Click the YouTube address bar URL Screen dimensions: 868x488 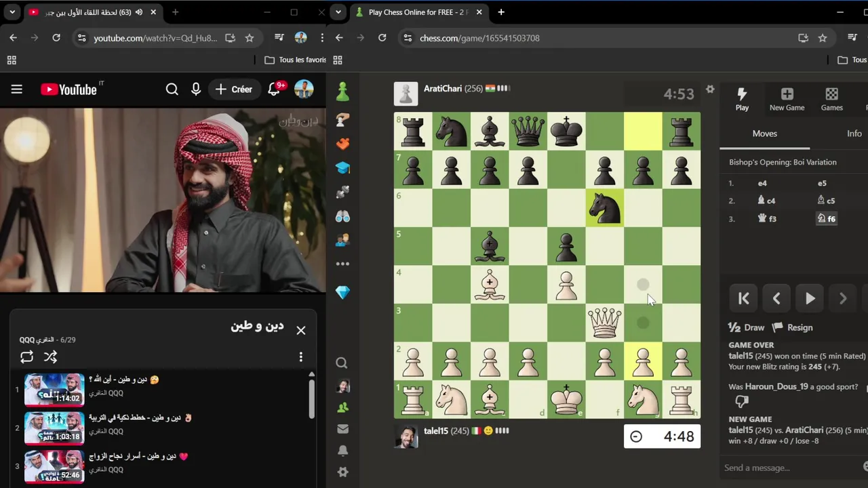pyautogui.click(x=155, y=38)
